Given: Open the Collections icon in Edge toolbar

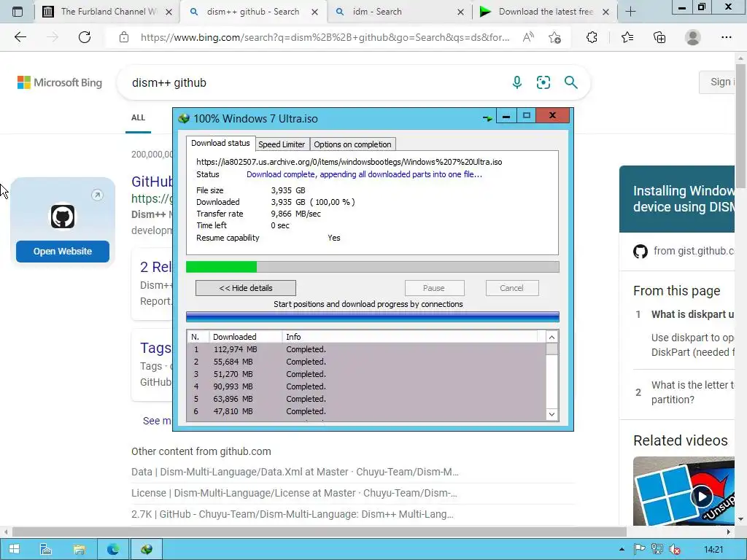Looking at the screenshot, I should [659, 37].
